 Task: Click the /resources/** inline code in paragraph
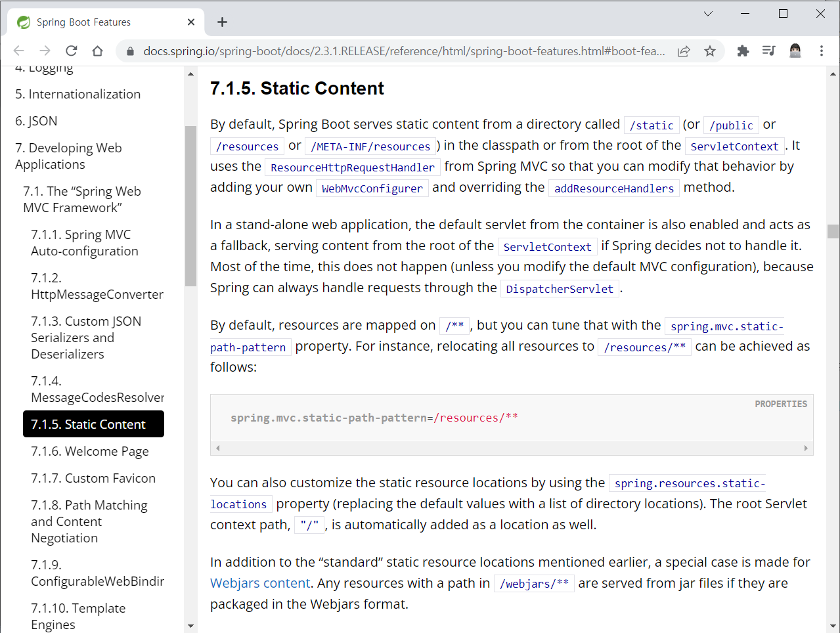(x=645, y=347)
